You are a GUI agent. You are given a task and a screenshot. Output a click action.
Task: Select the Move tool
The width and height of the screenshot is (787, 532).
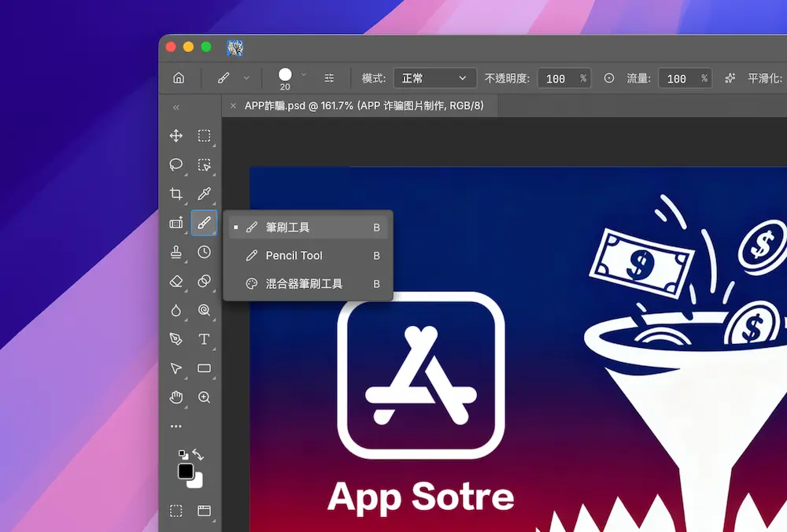click(176, 136)
